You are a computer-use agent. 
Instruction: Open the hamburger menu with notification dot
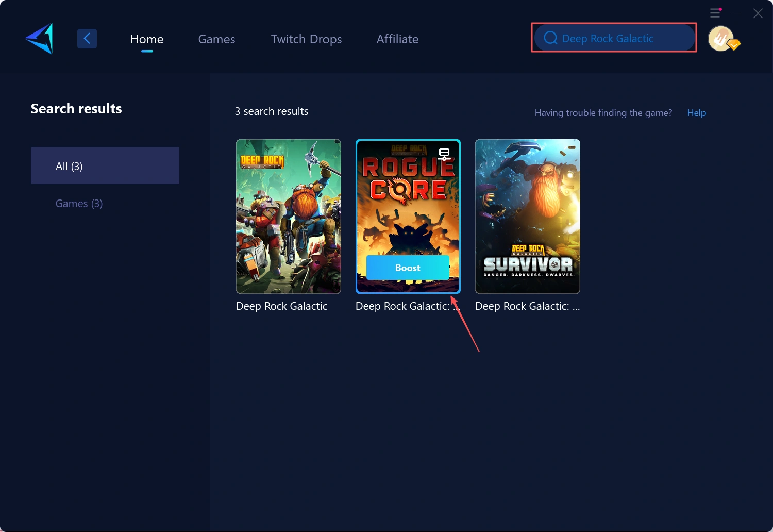pyautogui.click(x=715, y=13)
